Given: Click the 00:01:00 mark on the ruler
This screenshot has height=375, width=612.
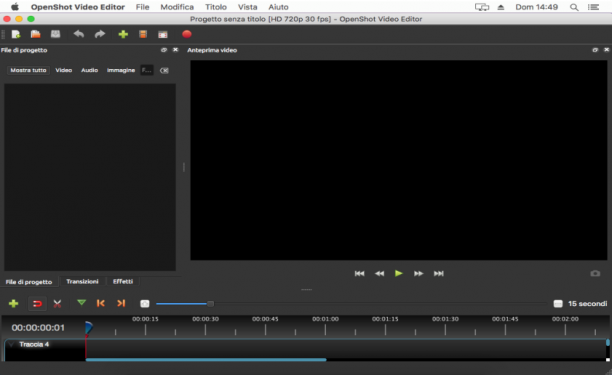Looking at the screenshot, I should tap(325, 319).
